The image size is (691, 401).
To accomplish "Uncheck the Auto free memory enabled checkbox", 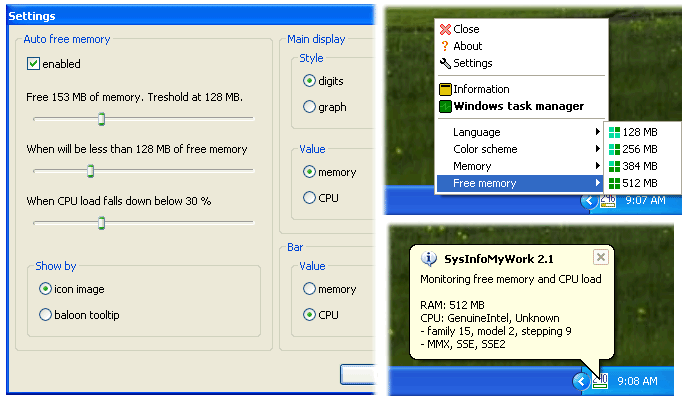I will point(33,64).
